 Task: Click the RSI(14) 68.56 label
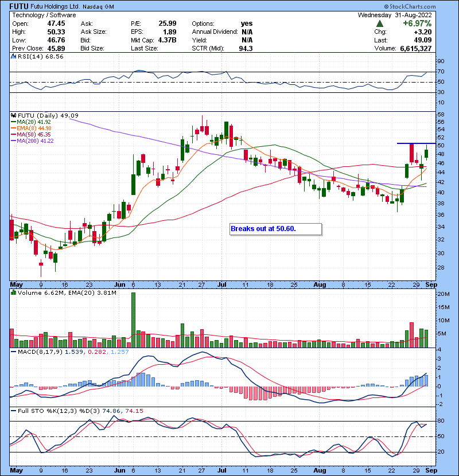pyautogui.click(x=40, y=56)
